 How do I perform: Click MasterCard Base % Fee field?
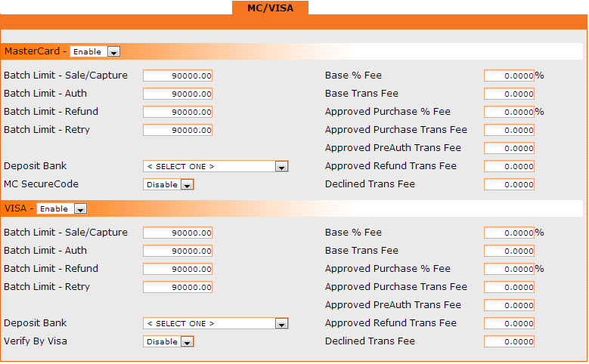(x=509, y=76)
